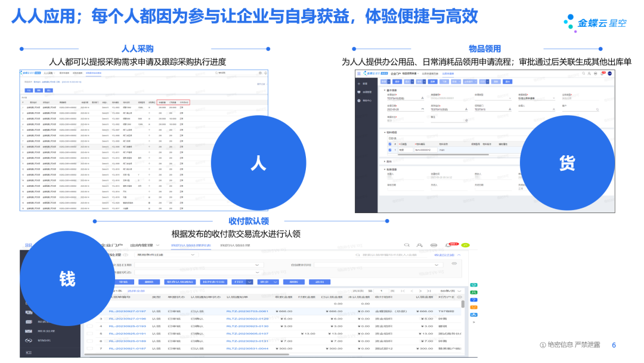Toggle header select-all checkbox in 物品领用 detail table
Viewport: 644px width, 363px height.
click(390, 144)
